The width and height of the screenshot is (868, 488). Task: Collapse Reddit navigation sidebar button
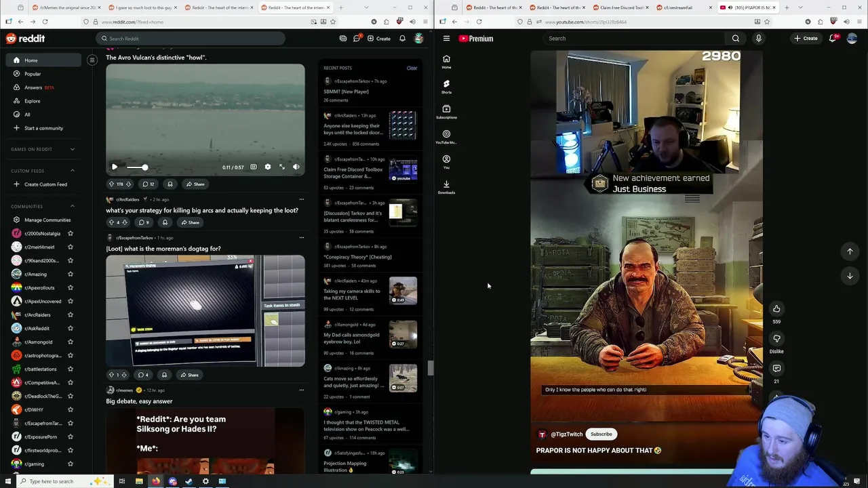coord(92,60)
